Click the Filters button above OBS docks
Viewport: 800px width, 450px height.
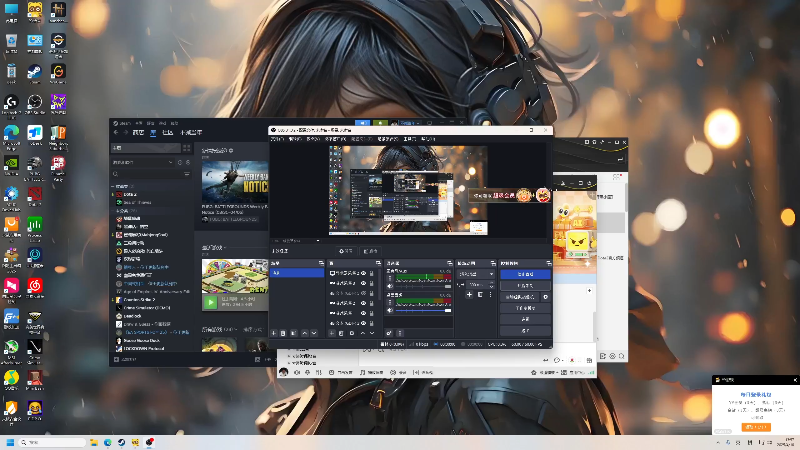[370, 251]
